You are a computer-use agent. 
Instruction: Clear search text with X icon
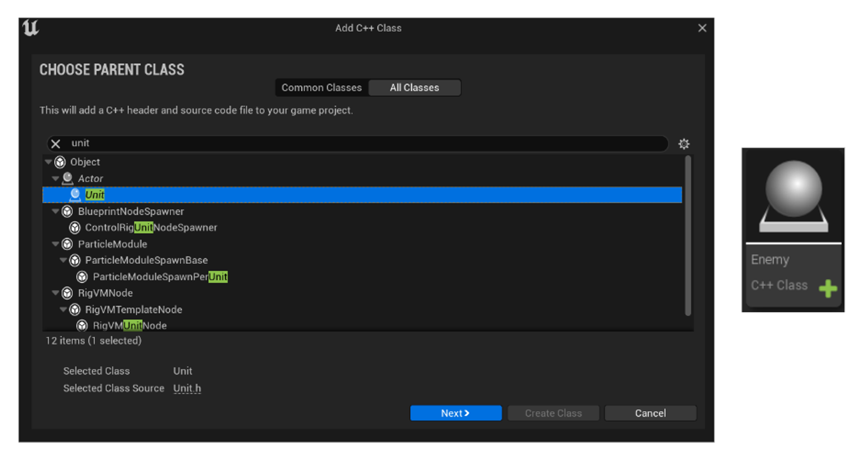pos(56,144)
